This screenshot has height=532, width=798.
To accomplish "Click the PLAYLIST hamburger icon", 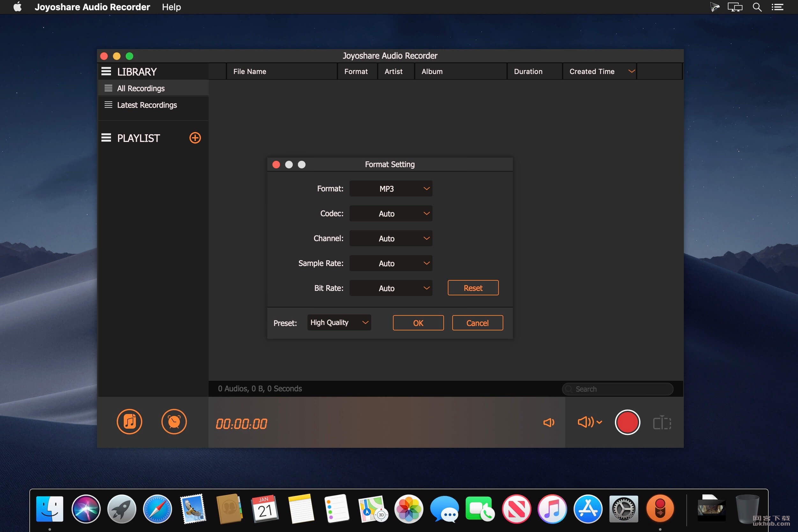I will point(106,138).
